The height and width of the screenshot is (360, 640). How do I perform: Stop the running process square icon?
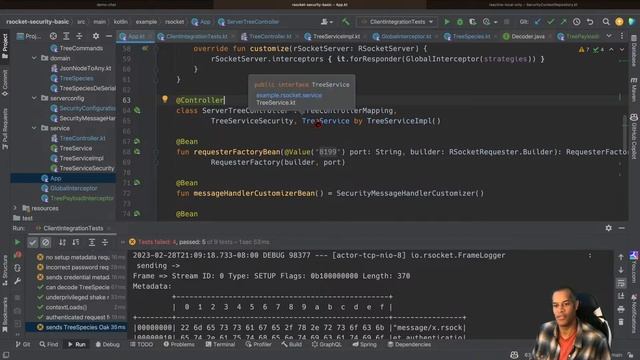tap(507, 22)
